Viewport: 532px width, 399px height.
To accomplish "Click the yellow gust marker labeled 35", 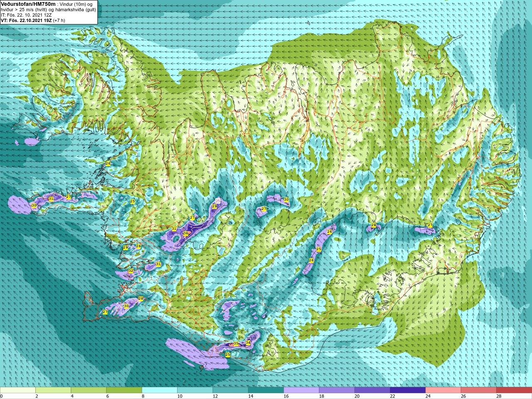I will pos(236,344).
